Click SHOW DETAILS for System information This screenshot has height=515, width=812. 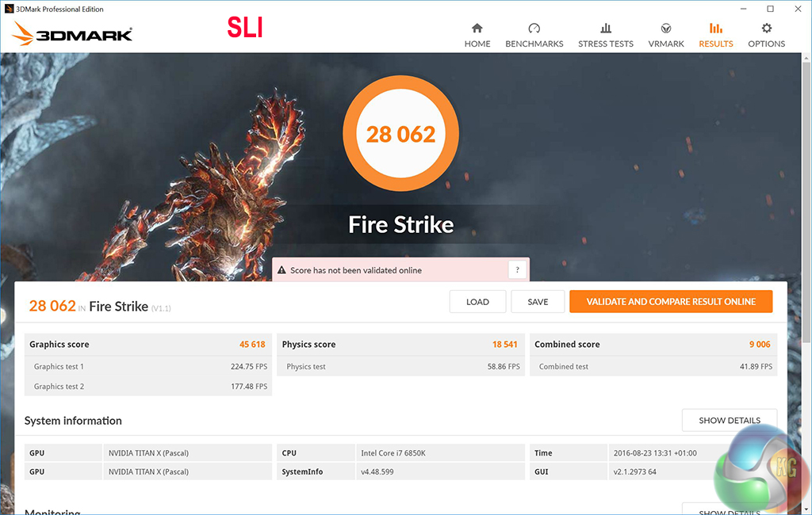click(x=730, y=420)
